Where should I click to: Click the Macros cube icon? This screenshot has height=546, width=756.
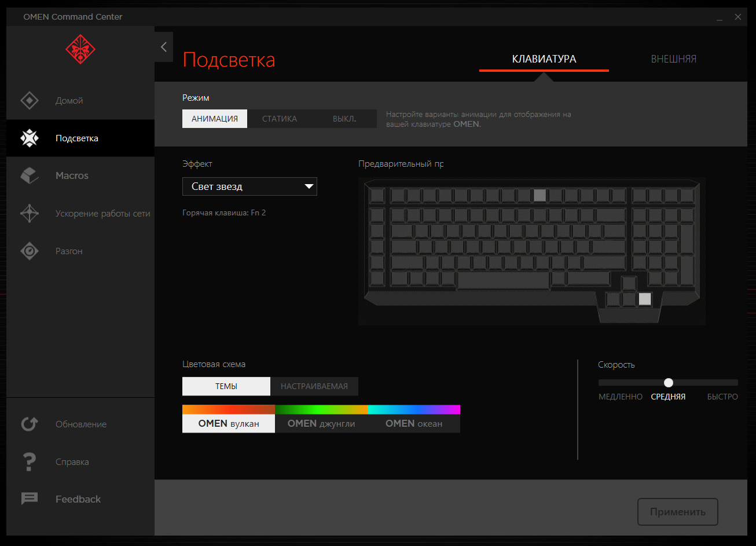pyautogui.click(x=30, y=175)
